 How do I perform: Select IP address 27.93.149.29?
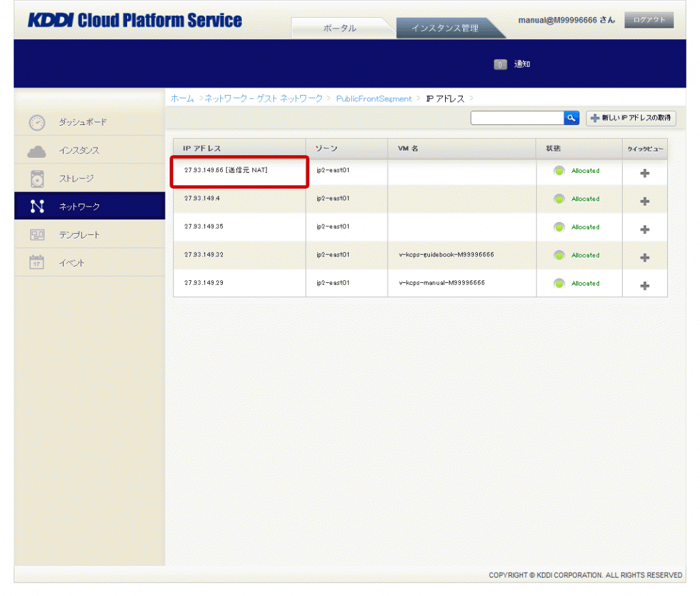[204, 282]
